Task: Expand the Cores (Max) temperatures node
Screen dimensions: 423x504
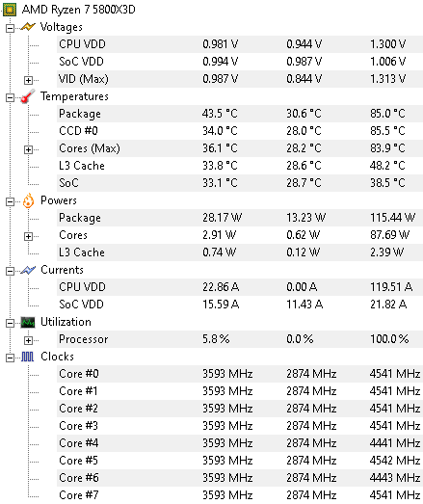Action: click(28, 149)
